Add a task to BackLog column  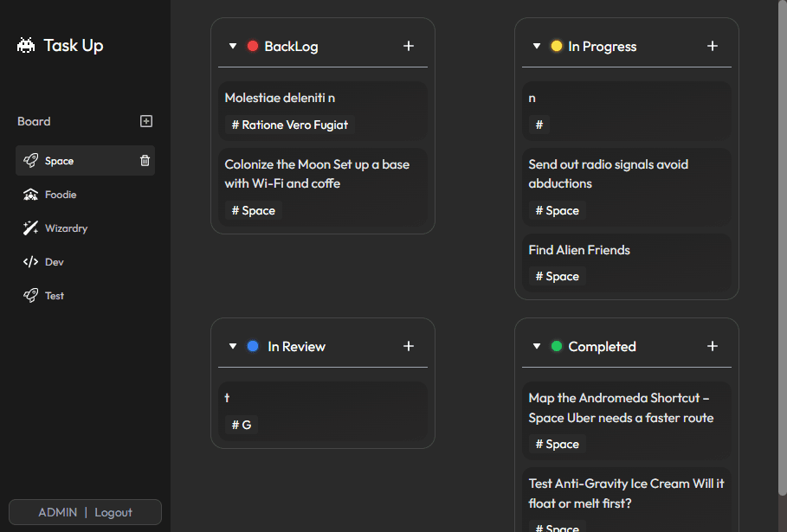tap(409, 46)
